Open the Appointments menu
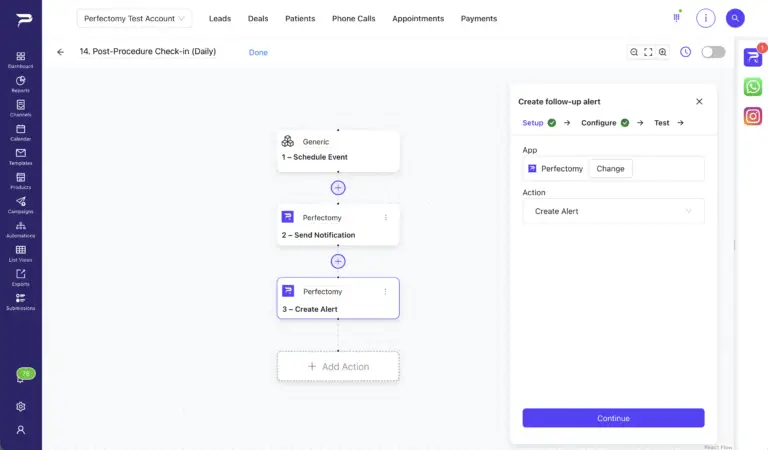Image resolution: width=768 pixels, height=450 pixels. pyautogui.click(x=418, y=19)
